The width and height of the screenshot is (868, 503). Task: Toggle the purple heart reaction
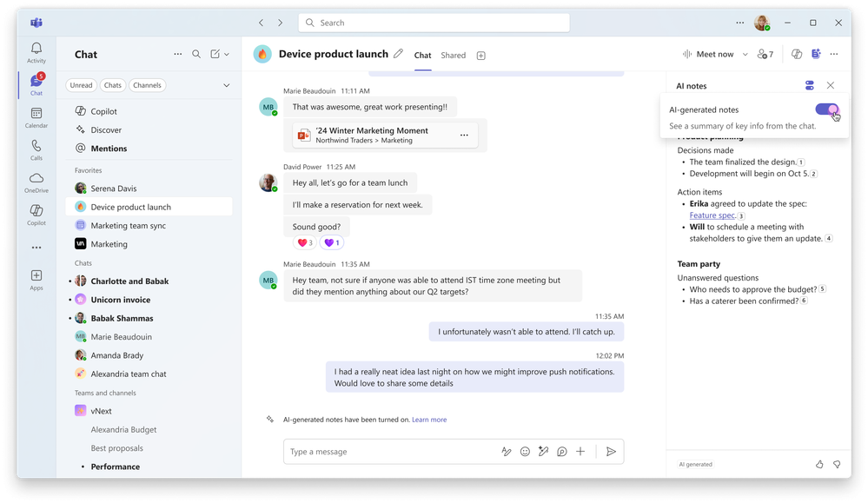coord(332,242)
